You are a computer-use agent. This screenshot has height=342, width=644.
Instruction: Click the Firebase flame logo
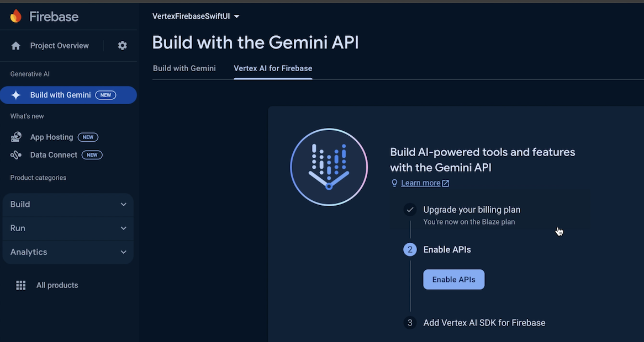click(x=16, y=16)
